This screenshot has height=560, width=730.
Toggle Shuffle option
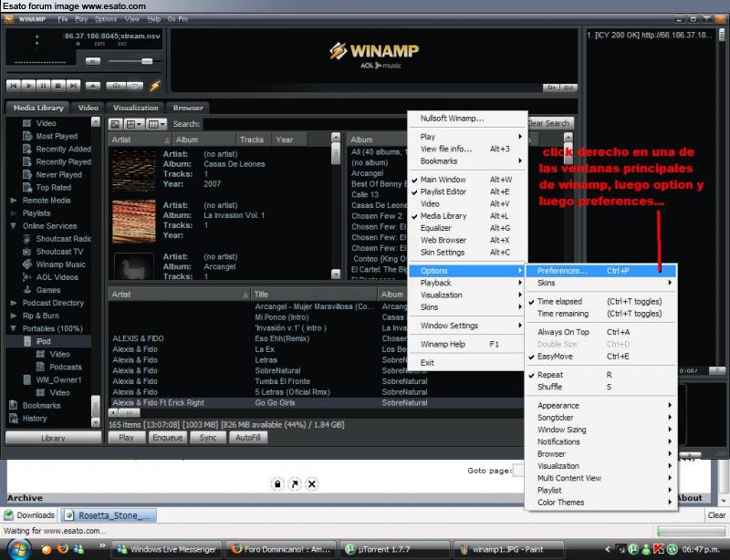point(600,388)
